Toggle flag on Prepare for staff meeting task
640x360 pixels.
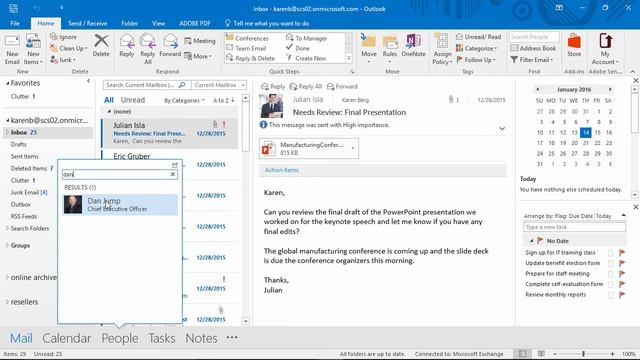click(x=622, y=274)
